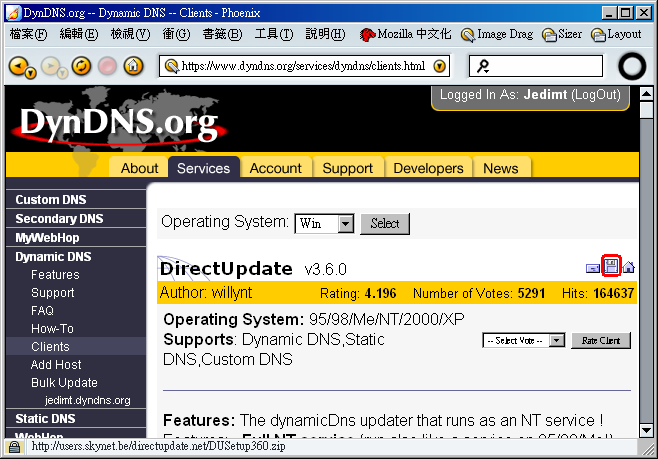Screen dimensions: 658x459
Task: Click the Layout bookmark folder
Action: click(x=616, y=34)
